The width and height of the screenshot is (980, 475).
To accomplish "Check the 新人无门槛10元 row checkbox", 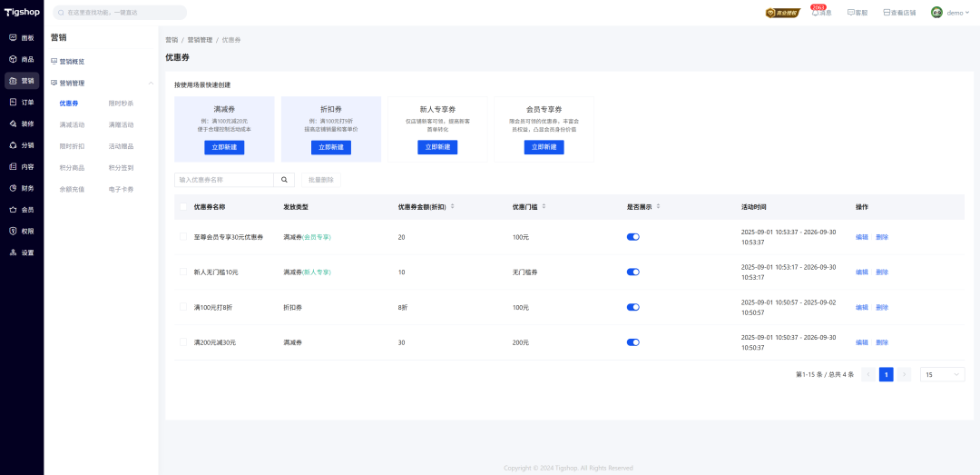I will click(183, 272).
